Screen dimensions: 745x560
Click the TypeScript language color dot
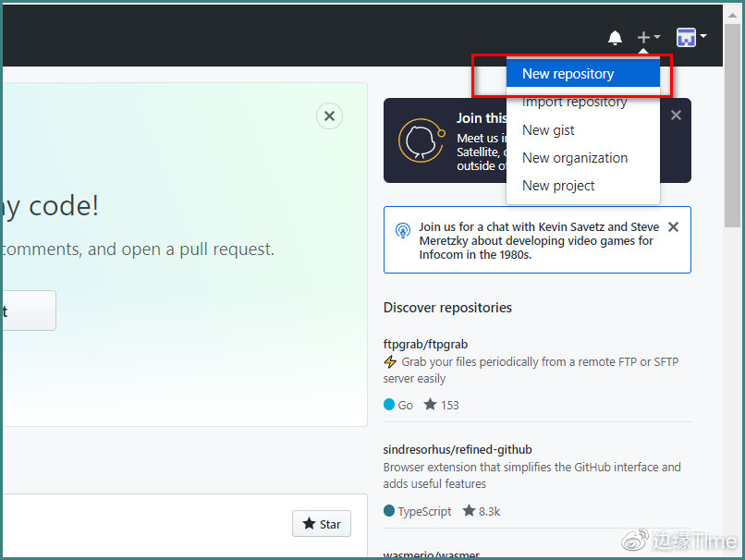(x=388, y=511)
